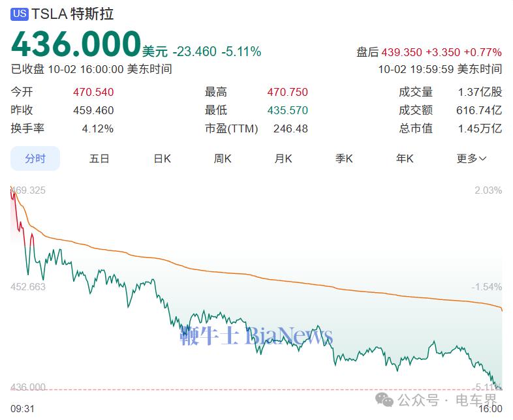Click the 盘后 after-hours price 439.350
The width and height of the screenshot is (513, 420).
[x=401, y=52]
